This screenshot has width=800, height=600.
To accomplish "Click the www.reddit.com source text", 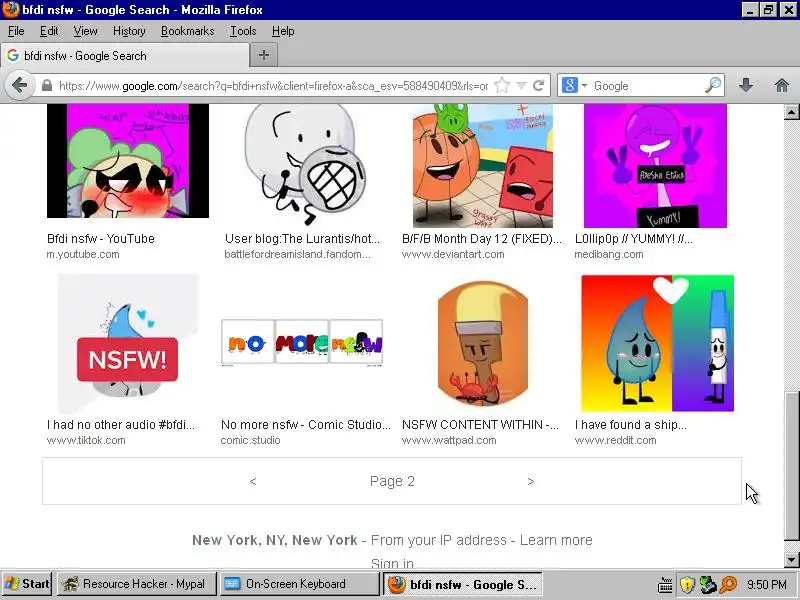I will (x=615, y=440).
